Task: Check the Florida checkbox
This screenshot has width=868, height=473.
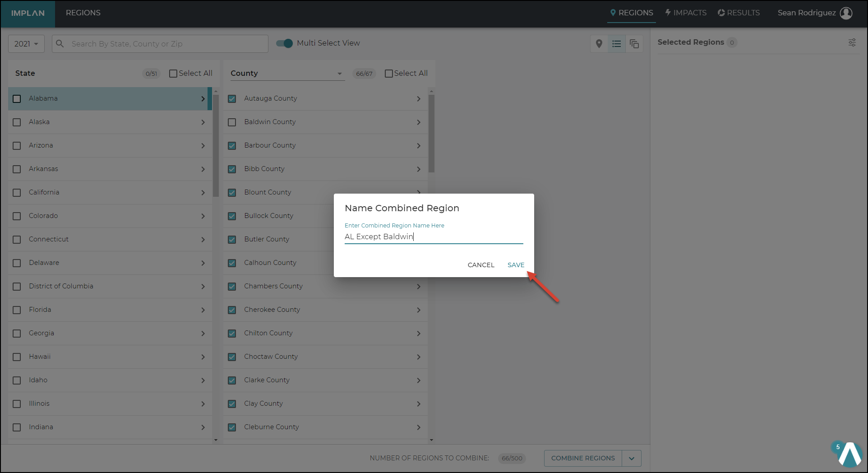Action: coord(17,310)
